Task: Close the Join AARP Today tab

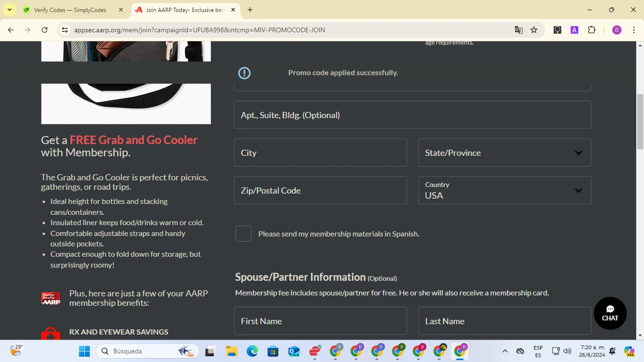Action: pyautogui.click(x=233, y=10)
